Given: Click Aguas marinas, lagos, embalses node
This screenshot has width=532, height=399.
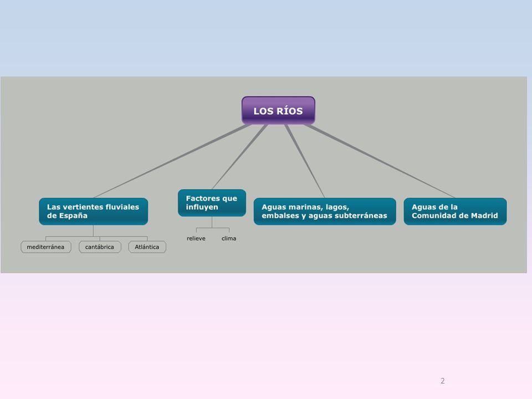Looking at the screenshot, I should click(325, 211).
